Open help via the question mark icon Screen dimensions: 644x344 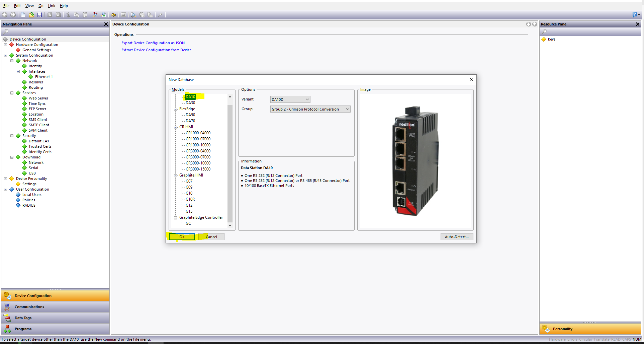[635, 14]
